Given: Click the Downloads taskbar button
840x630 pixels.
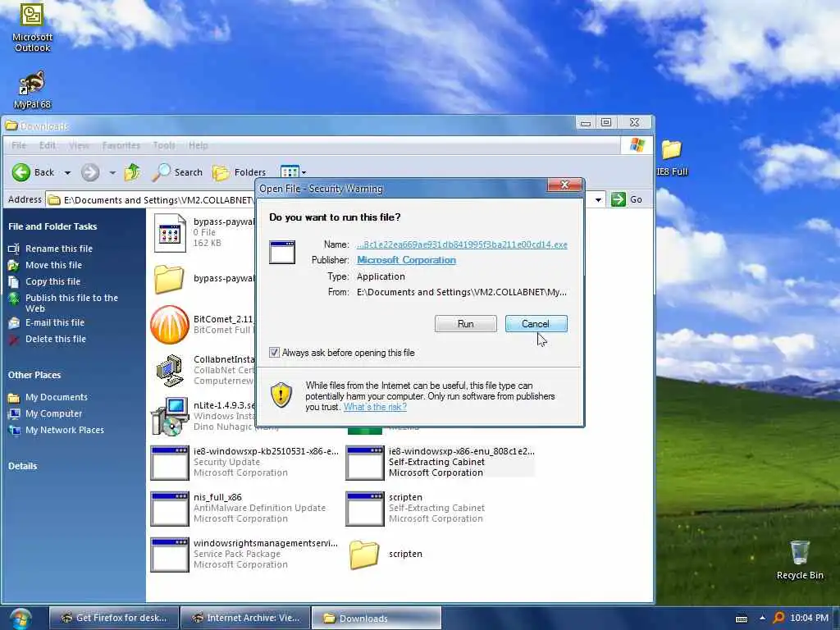Looking at the screenshot, I should pos(376,618).
